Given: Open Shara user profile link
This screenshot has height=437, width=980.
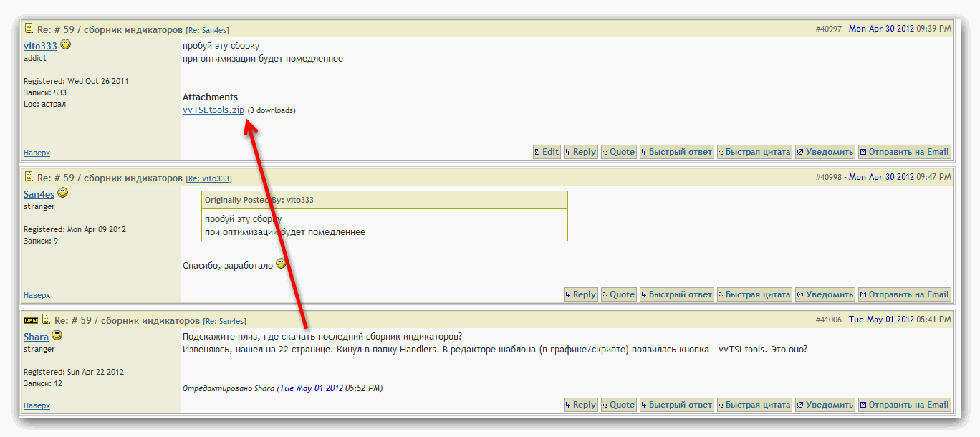Looking at the screenshot, I should tap(36, 337).
